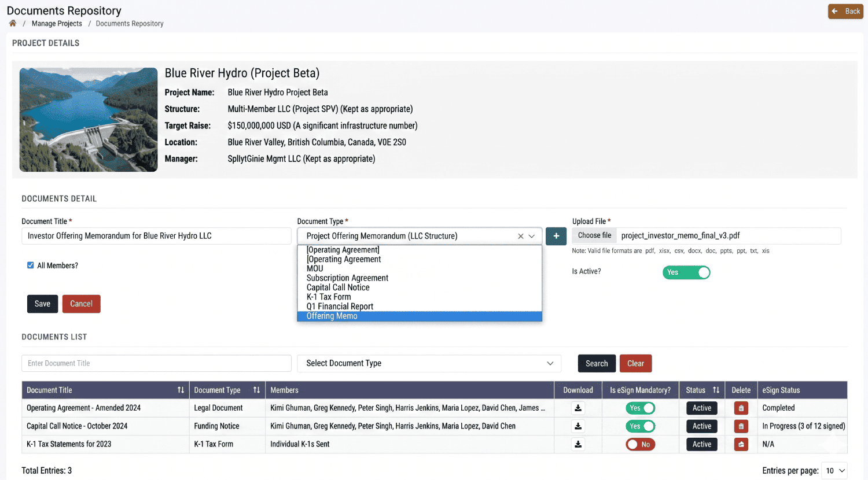The width and height of the screenshot is (868, 480).
Task: Sort the list by Status column arrows
Action: click(716, 390)
